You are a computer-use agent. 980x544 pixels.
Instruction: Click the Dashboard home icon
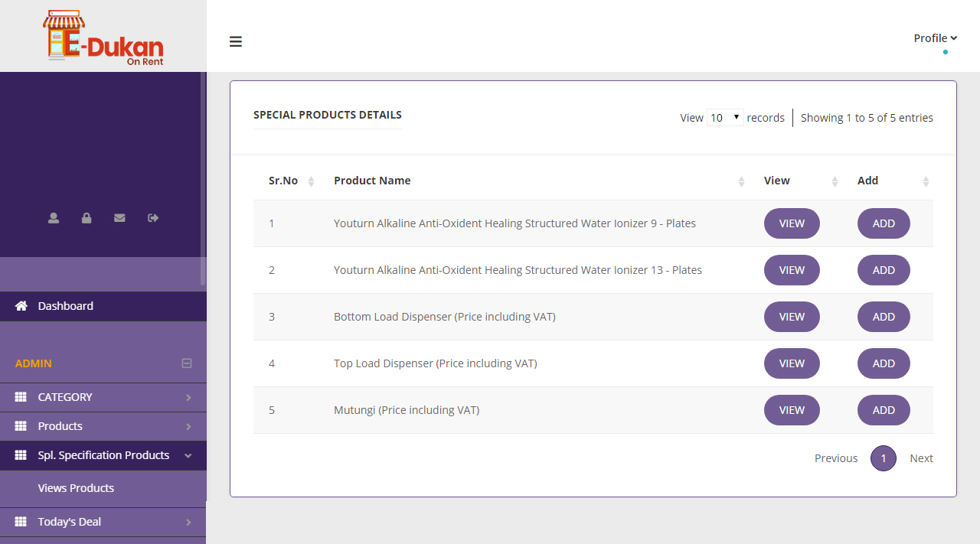tap(21, 306)
